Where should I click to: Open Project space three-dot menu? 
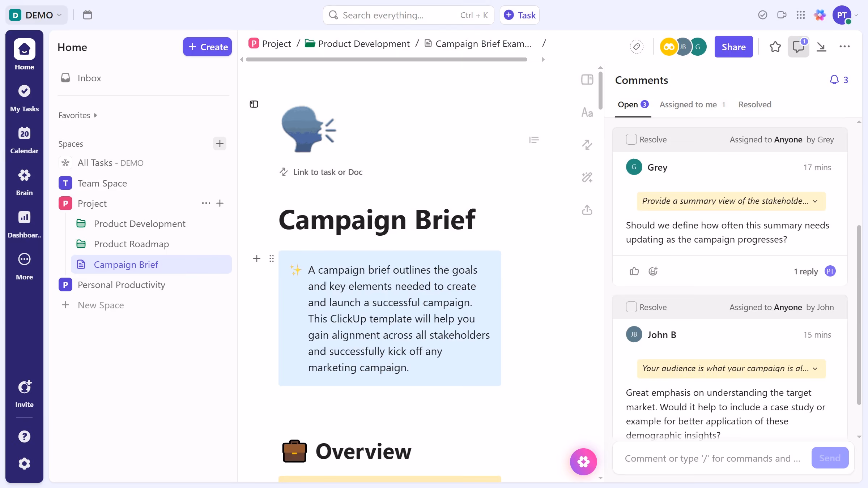click(206, 203)
